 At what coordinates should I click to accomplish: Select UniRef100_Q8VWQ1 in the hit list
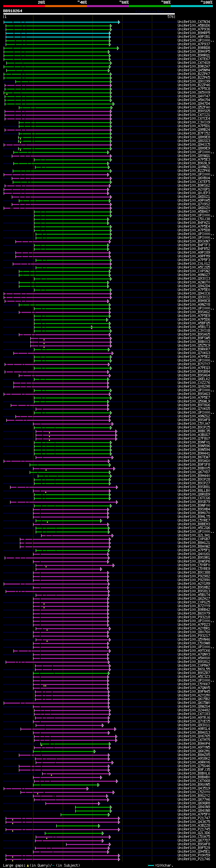(194, 156)
